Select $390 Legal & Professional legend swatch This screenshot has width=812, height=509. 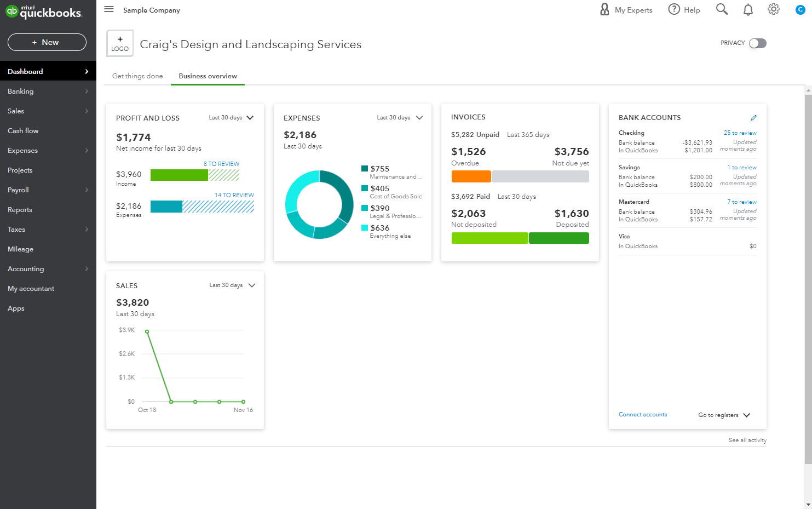[x=365, y=208]
